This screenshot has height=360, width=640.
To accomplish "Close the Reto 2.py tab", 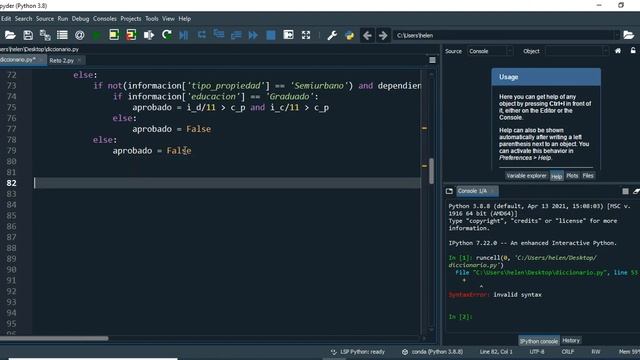I will [79, 60].
